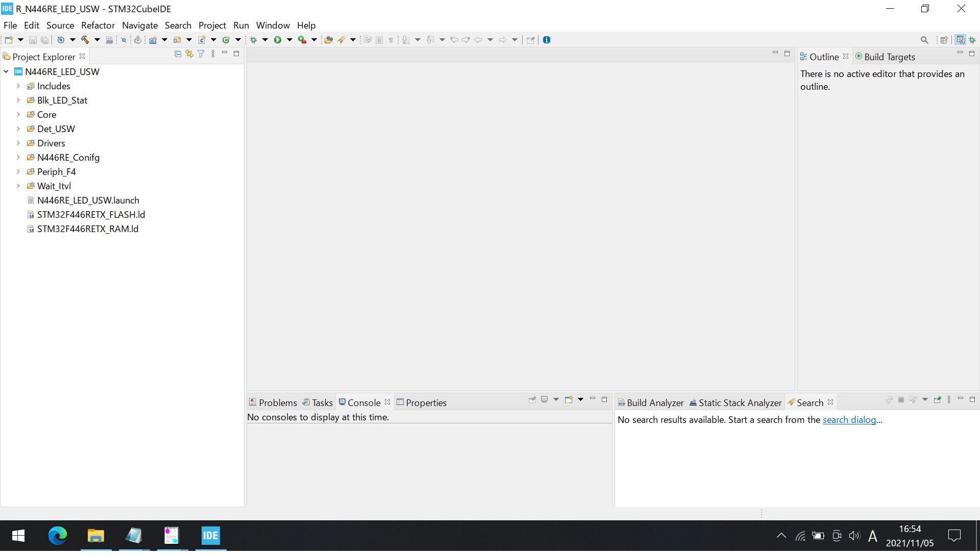This screenshot has height=555, width=980.
Task: Click the Build Analyzer tab
Action: (650, 402)
